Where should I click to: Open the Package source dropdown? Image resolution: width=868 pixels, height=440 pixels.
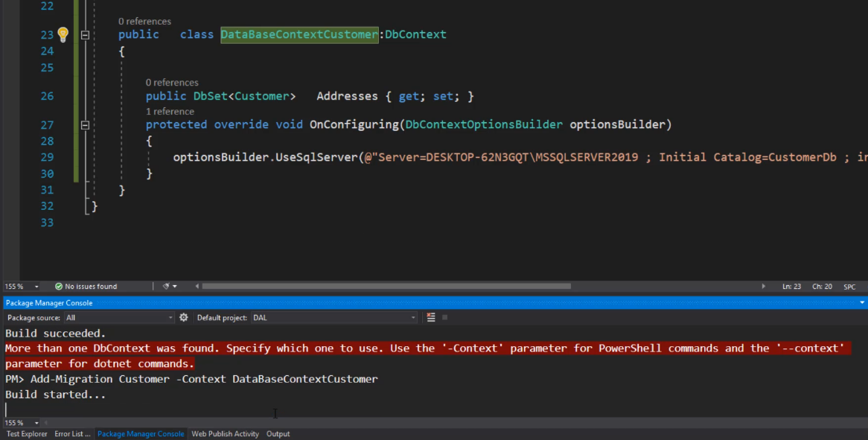(119, 318)
